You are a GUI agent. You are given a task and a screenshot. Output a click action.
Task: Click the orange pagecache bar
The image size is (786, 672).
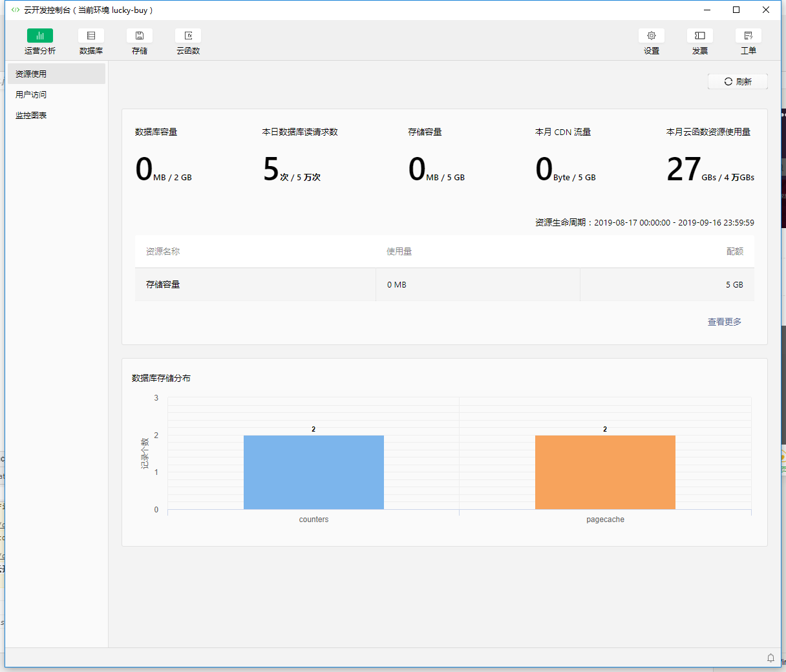coord(605,472)
